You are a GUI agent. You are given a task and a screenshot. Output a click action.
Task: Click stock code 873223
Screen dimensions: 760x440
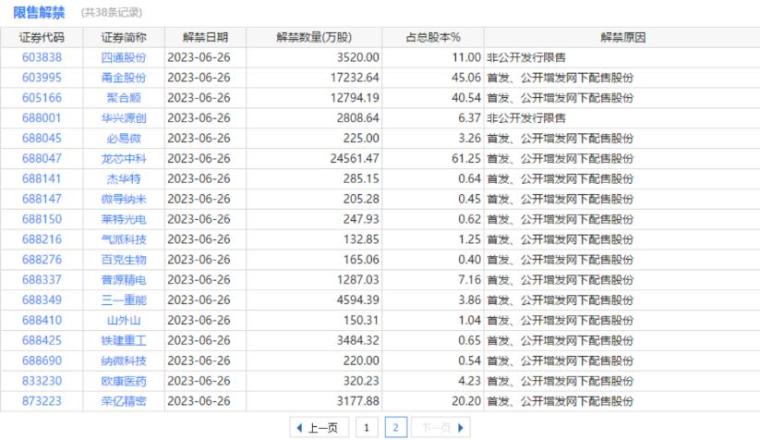click(x=41, y=401)
